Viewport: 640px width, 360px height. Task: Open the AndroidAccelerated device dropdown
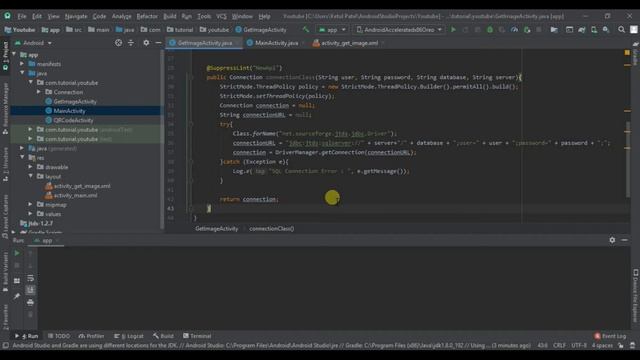tap(399, 30)
